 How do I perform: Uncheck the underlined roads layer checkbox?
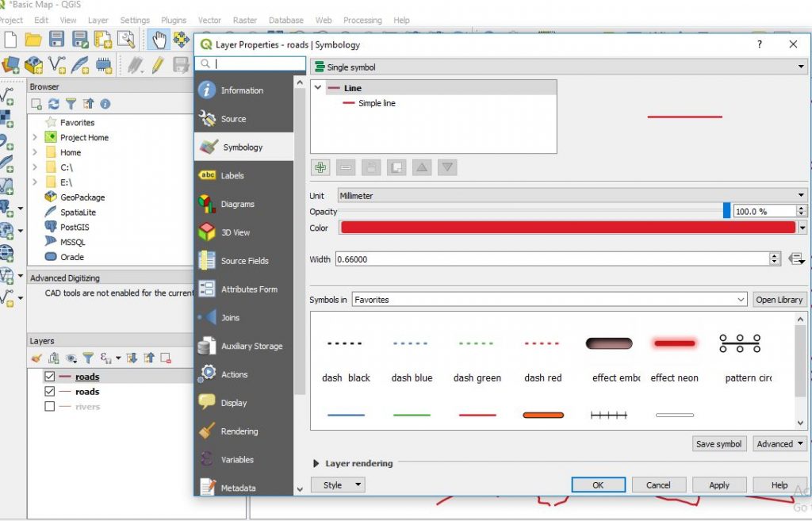[50, 377]
